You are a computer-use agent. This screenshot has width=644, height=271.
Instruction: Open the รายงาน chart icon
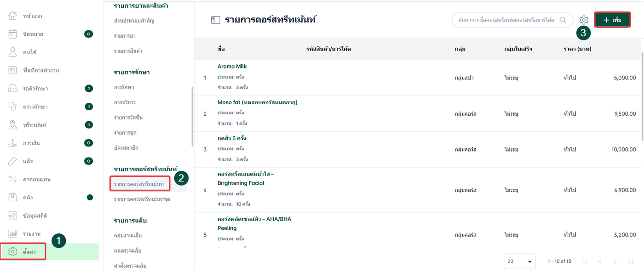[12, 234]
